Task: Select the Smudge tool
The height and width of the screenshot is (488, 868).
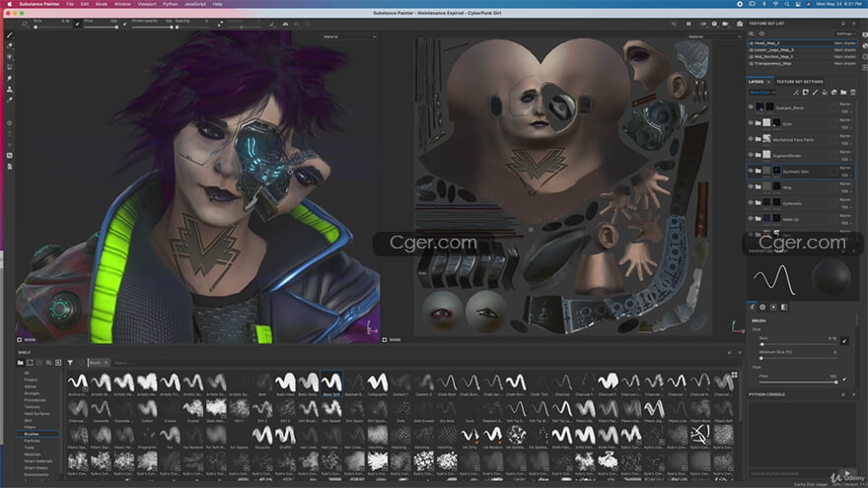Action: (10, 79)
